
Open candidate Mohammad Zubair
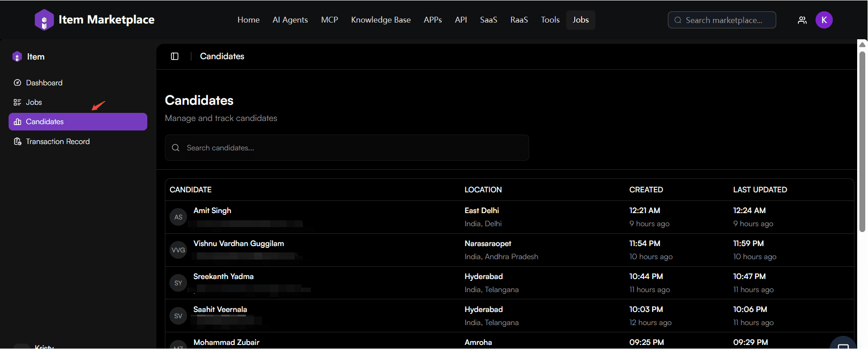coord(226,342)
